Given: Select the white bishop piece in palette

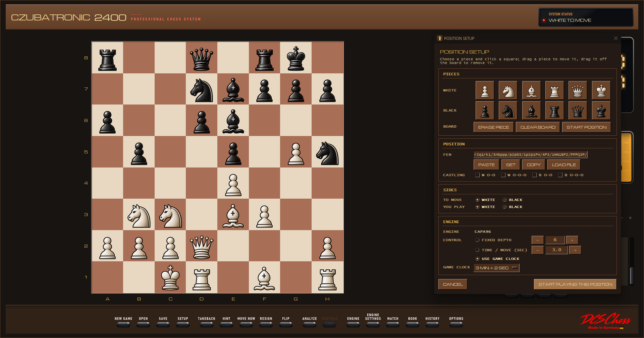Looking at the screenshot, I should tap(531, 90).
